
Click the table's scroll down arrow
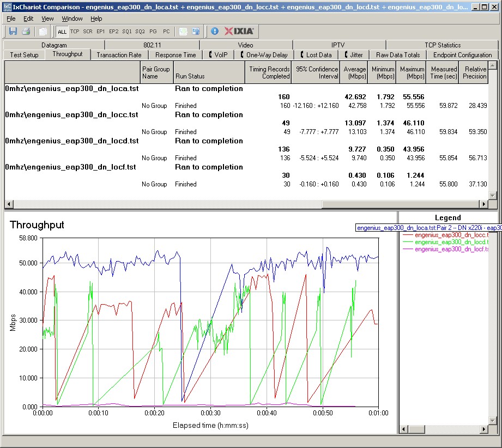[493, 195]
